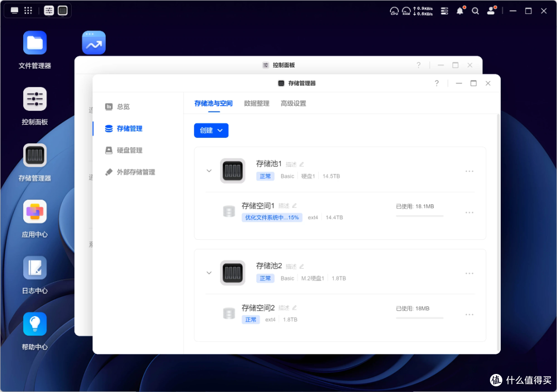Click the 存储空间2 volume icon
The height and width of the screenshot is (392, 557).
(x=229, y=314)
